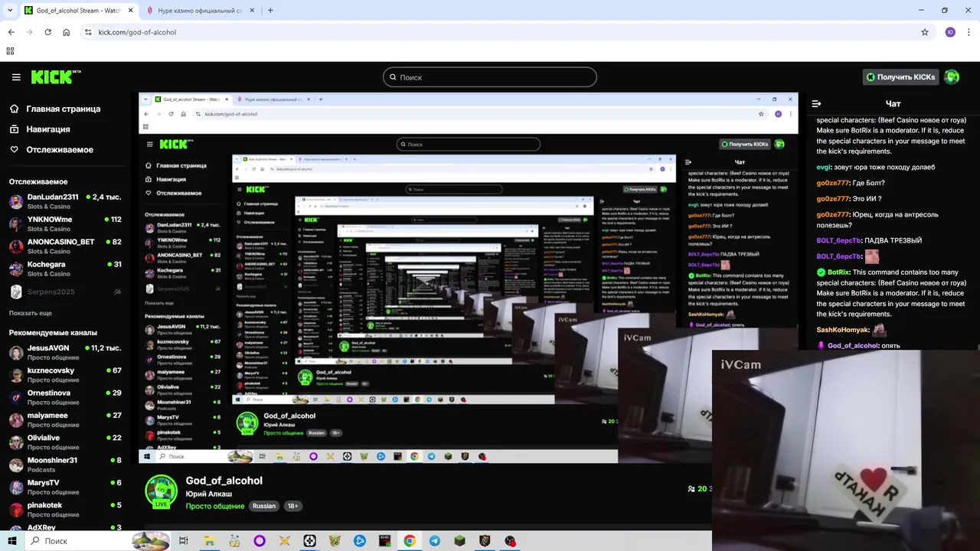Close the God_of_alcohol Stream tab
980x551 pixels.
click(x=130, y=11)
